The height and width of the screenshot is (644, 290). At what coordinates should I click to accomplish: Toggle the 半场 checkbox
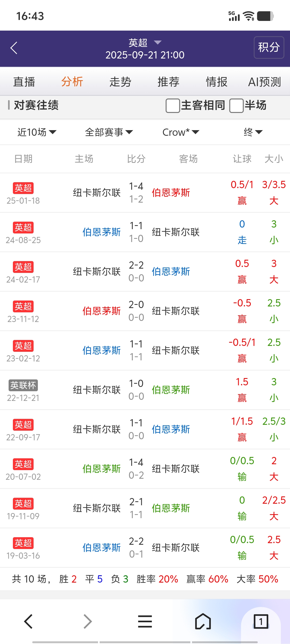[x=236, y=105]
